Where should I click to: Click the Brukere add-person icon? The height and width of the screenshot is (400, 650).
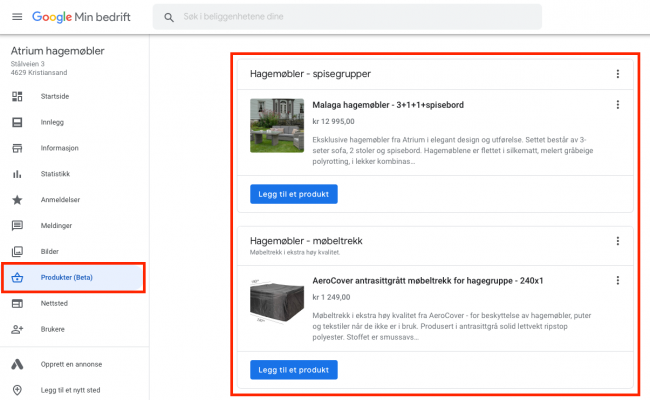click(17, 329)
